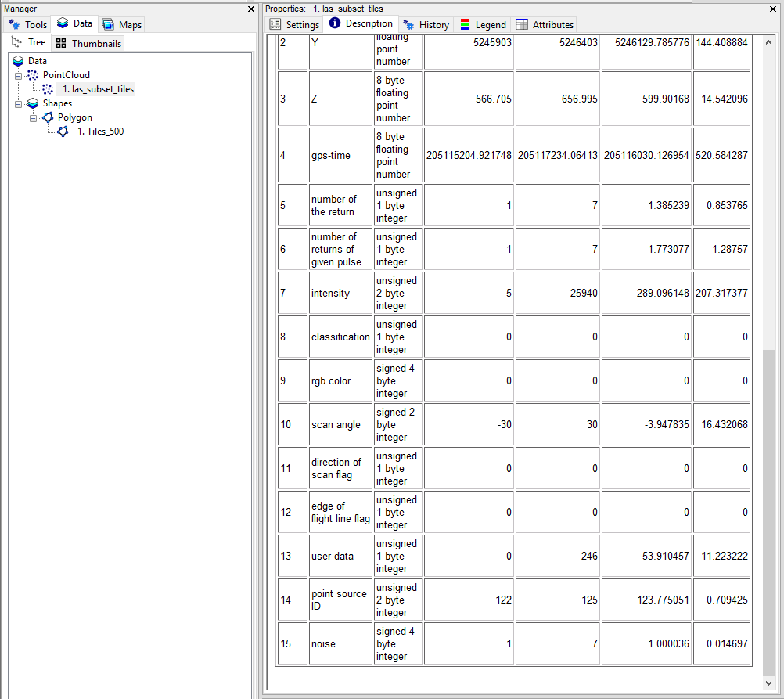Viewport: 784px width, 699px height.
Task: Click the scrollbar down arrow in Description
Action: point(768,683)
